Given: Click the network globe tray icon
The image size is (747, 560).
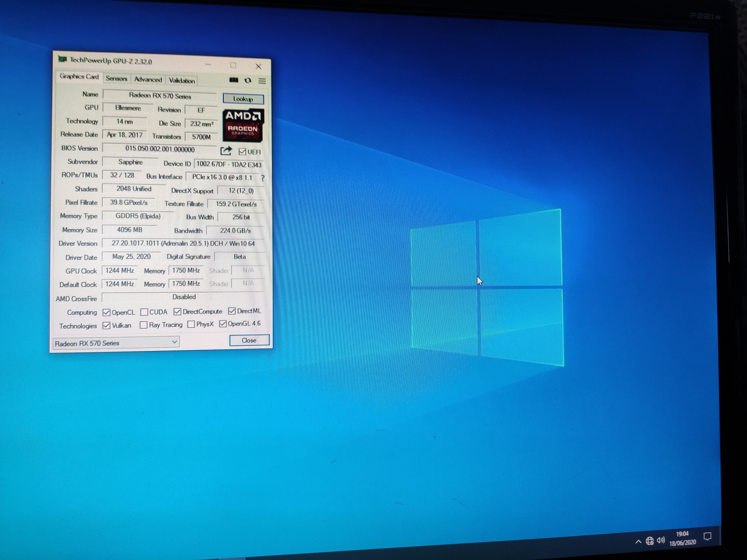Looking at the screenshot, I should pos(649,541).
